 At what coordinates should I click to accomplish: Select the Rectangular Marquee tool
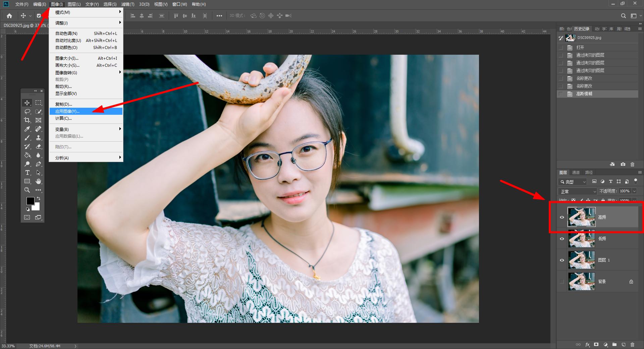[x=39, y=103]
